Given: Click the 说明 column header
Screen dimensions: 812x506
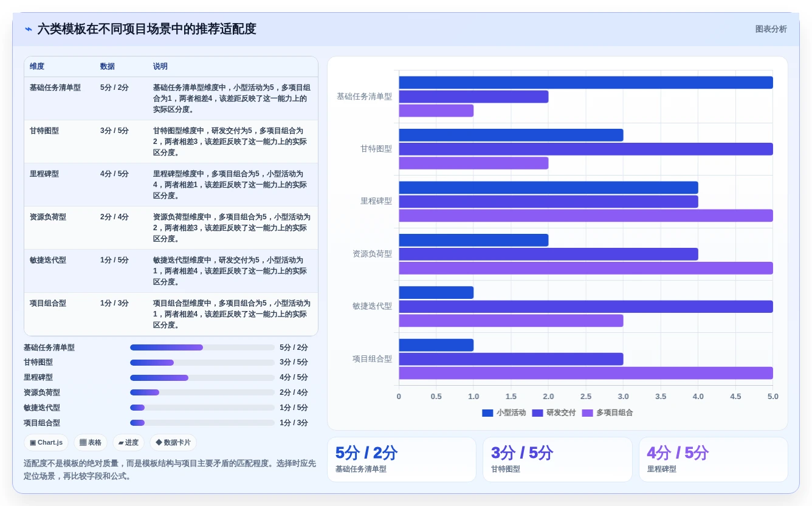Looking at the screenshot, I should 160,66.
